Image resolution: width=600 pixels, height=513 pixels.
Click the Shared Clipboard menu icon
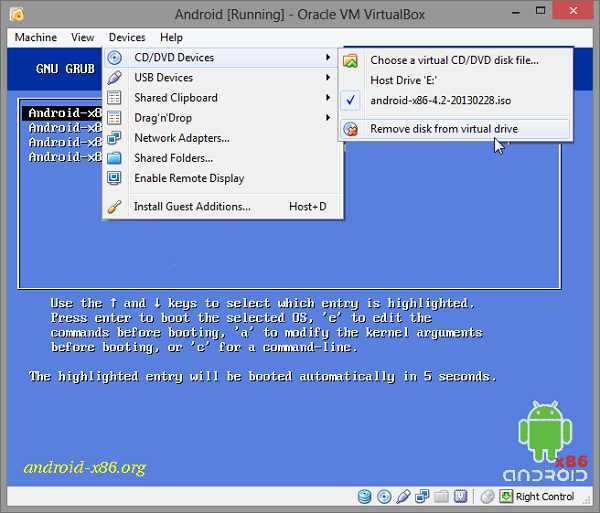pyautogui.click(x=114, y=98)
